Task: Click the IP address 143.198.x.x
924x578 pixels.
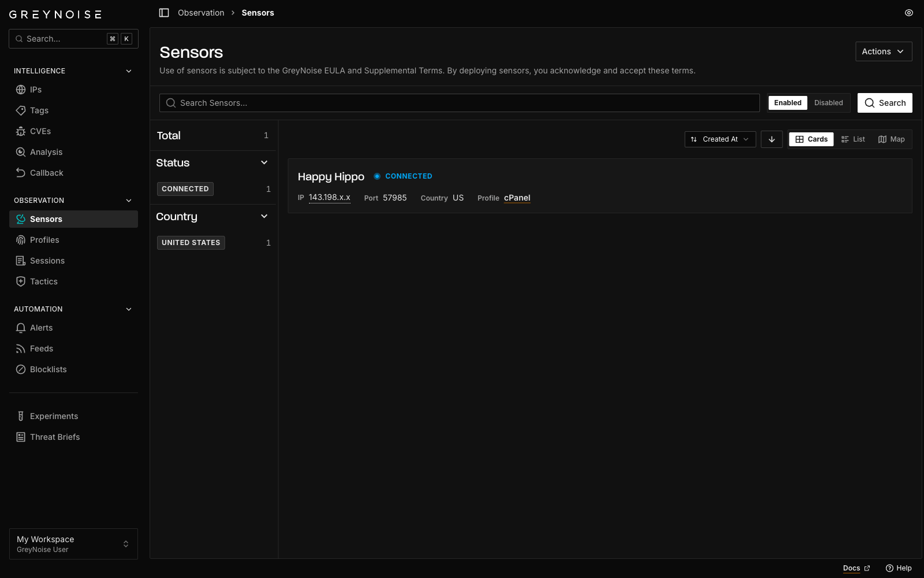Action: click(330, 198)
